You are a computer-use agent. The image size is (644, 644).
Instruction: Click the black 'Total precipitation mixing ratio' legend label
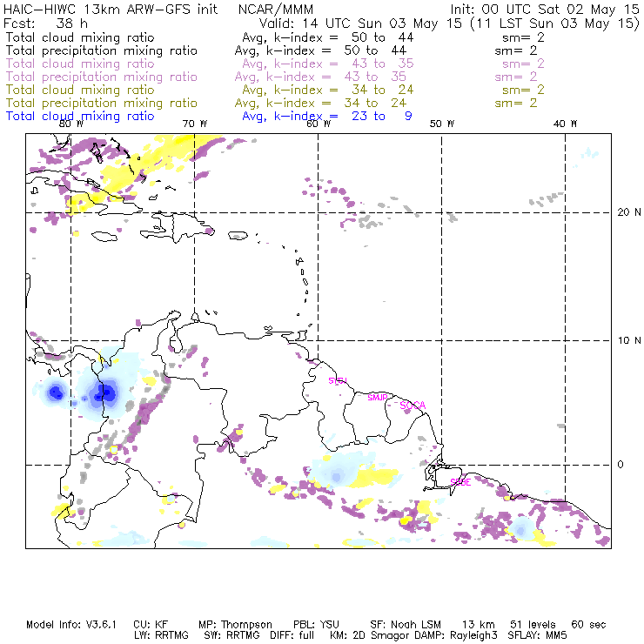(x=102, y=50)
